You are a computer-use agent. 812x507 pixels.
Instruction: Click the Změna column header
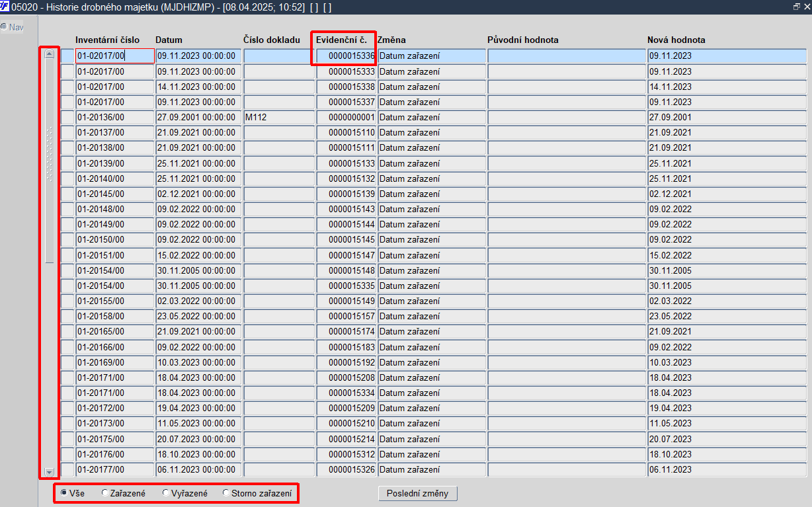pos(391,40)
